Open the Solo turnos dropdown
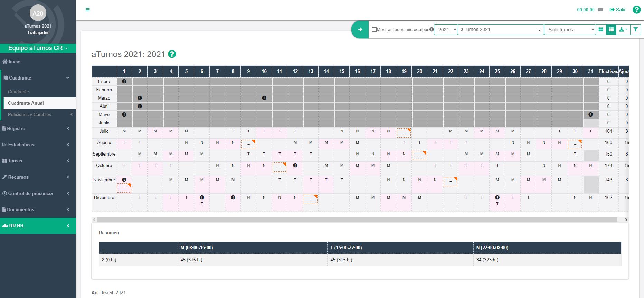The width and height of the screenshot is (644, 298). (570, 30)
